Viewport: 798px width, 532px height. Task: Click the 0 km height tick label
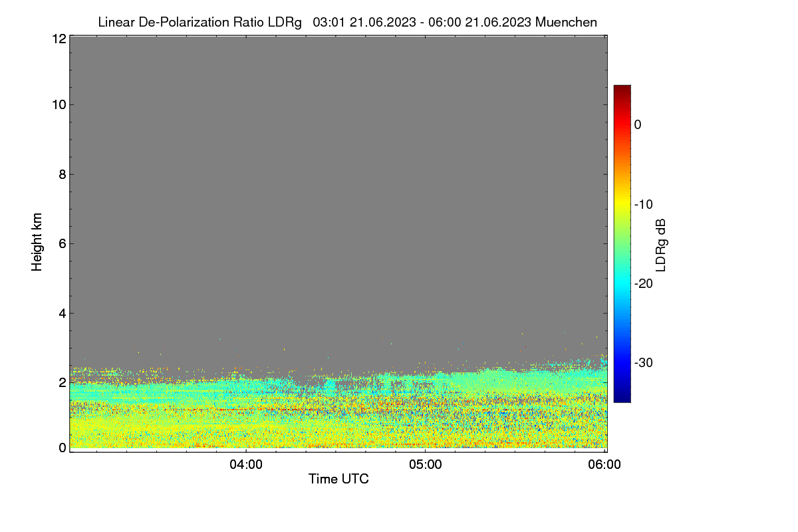62,448
